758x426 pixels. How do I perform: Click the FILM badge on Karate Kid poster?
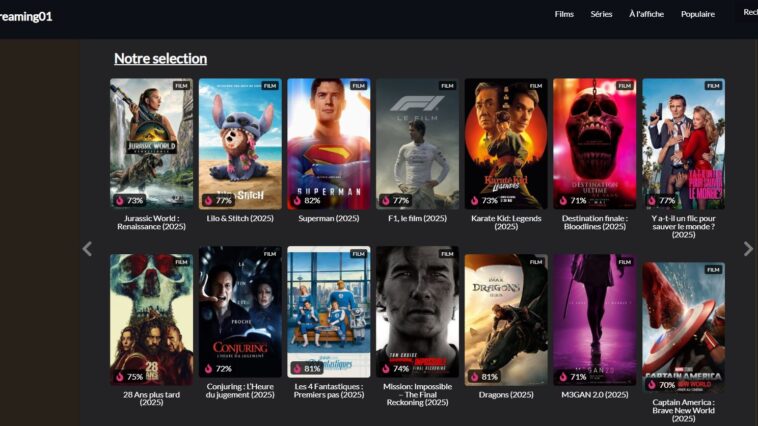click(x=536, y=86)
